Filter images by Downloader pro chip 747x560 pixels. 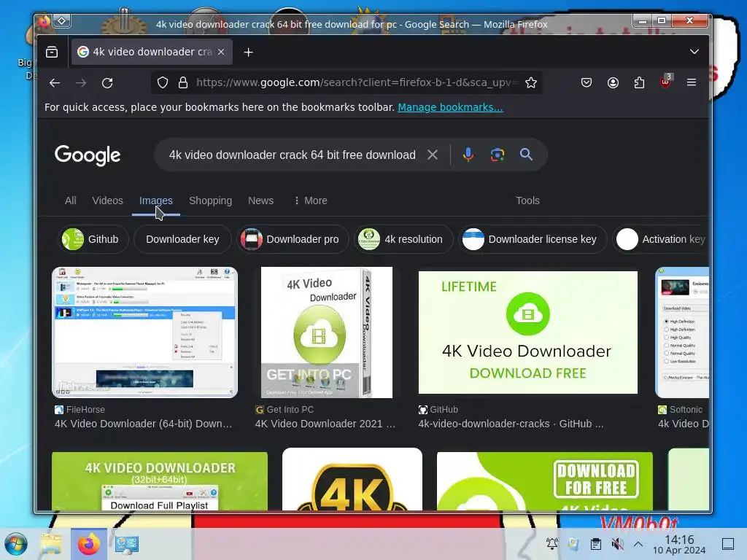[x=293, y=239]
